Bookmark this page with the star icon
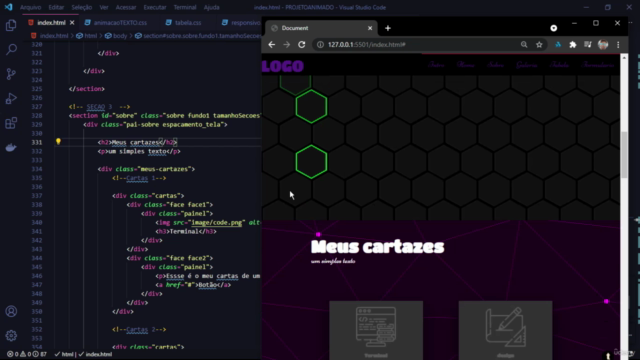The image size is (640, 360). pos(539,44)
